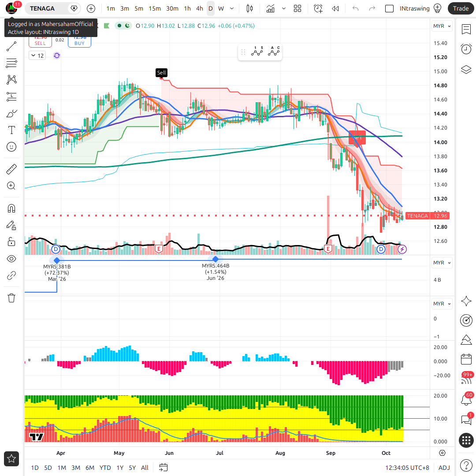Open the sparkle AI assistant icon

click(x=466, y=301)
